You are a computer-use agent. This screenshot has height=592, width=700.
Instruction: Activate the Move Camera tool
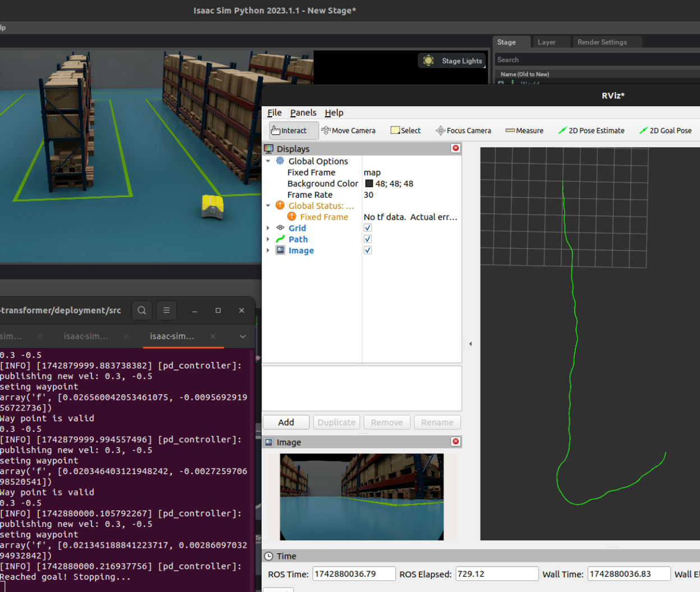[x=348, y=130]
